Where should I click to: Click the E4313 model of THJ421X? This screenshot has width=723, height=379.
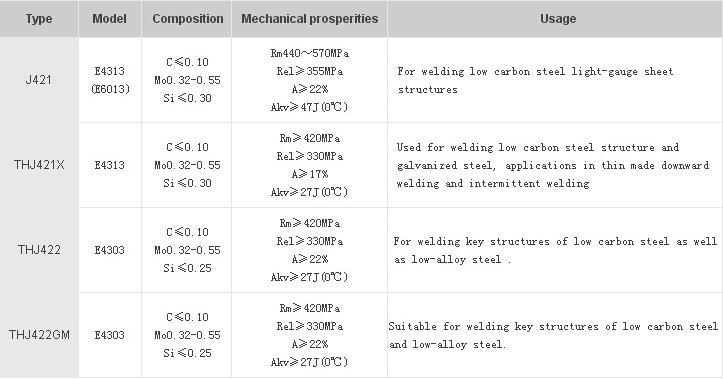[110, 165]
